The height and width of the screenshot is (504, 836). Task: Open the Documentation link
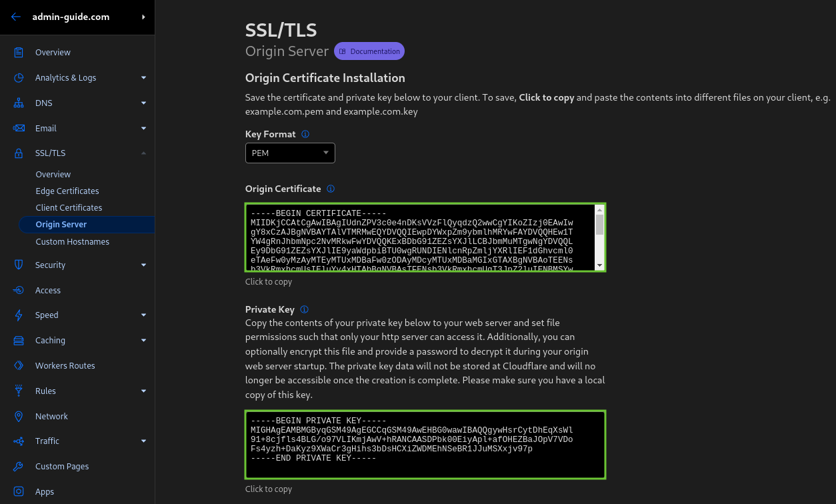click(369, 51)
